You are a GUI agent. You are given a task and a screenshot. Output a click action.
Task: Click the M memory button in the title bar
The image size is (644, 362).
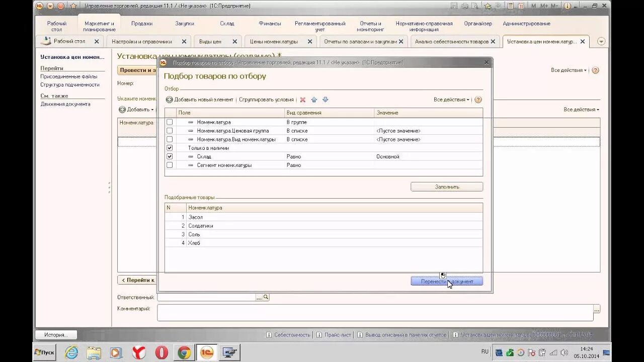coord(533,6)
